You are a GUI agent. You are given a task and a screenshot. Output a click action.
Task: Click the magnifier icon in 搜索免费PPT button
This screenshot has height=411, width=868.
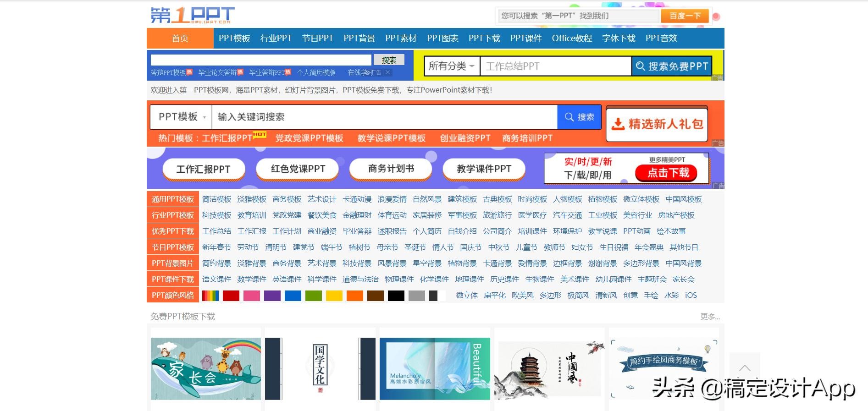[x=640, y=66]
